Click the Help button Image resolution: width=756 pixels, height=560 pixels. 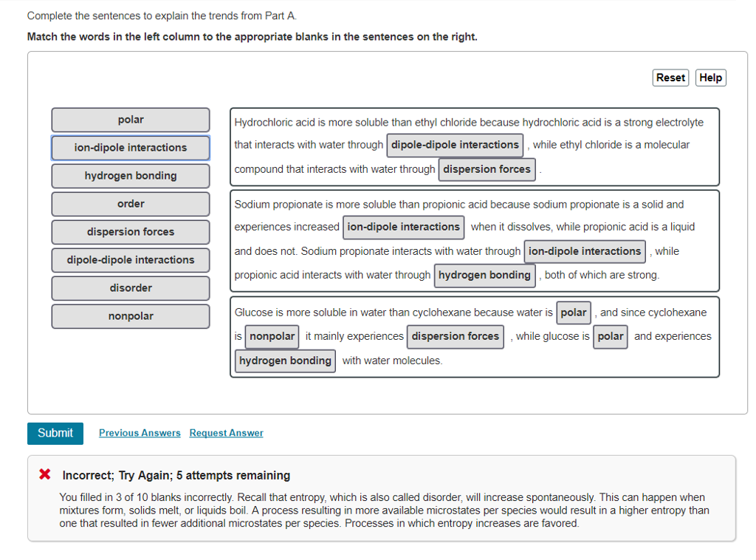[710, 78]
